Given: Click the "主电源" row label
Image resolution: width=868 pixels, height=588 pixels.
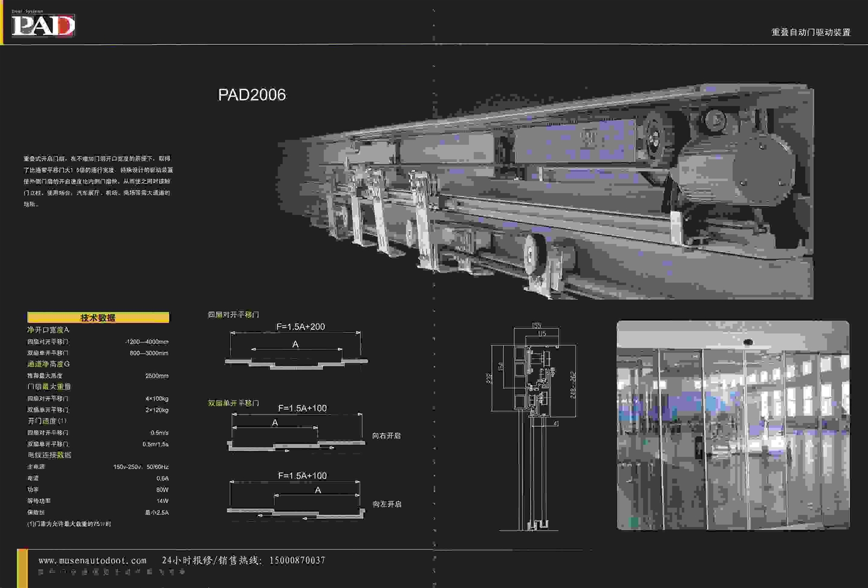Looking at the screenshot, I should pos(36,466).
